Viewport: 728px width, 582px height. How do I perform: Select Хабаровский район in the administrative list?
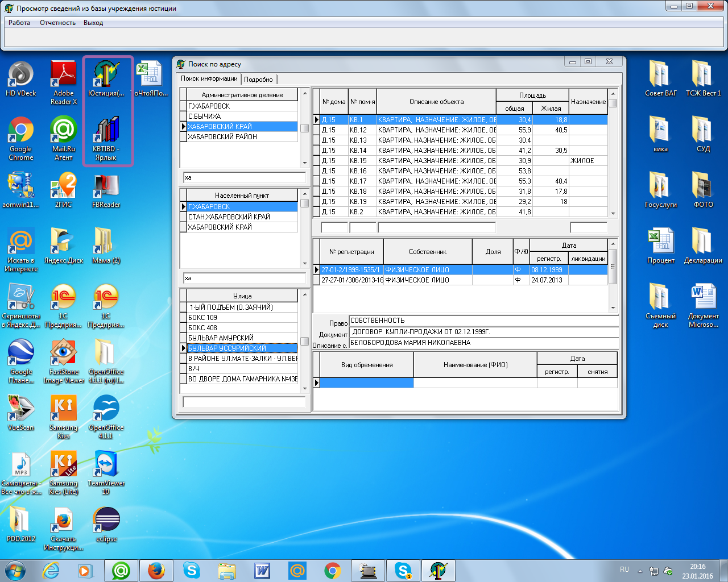222,137
